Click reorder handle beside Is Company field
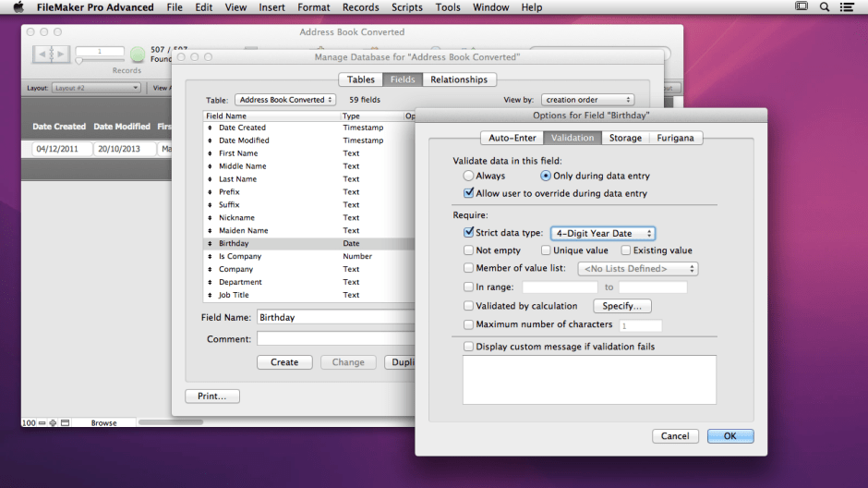The width and height of the screenshot is (868, 488). (210, 256)
